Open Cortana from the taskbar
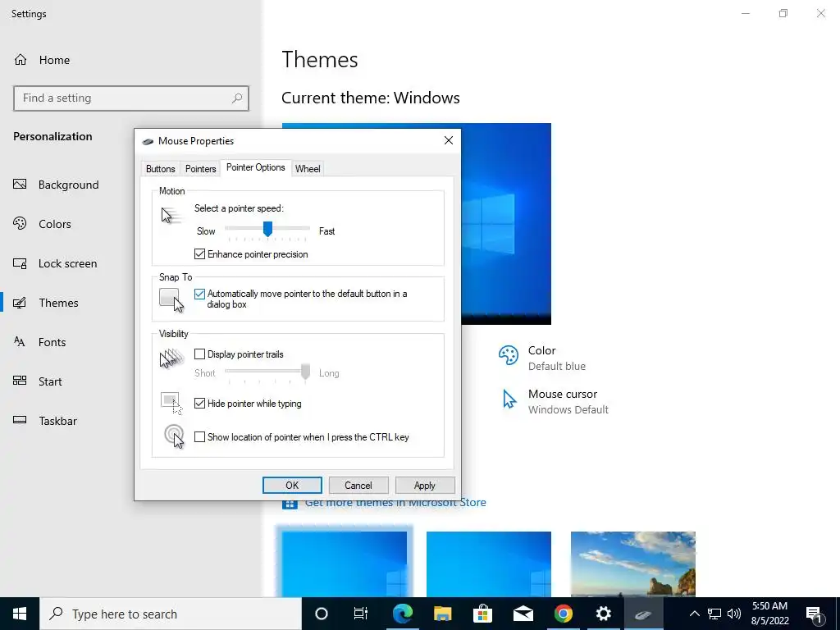 point(322,614)
